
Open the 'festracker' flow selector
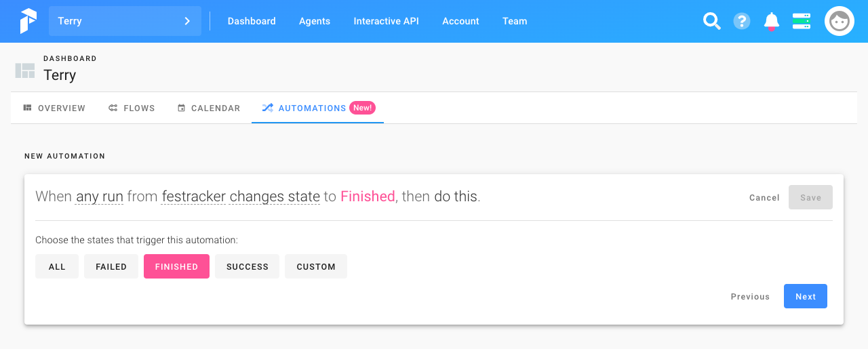click(x=193, y=197)
